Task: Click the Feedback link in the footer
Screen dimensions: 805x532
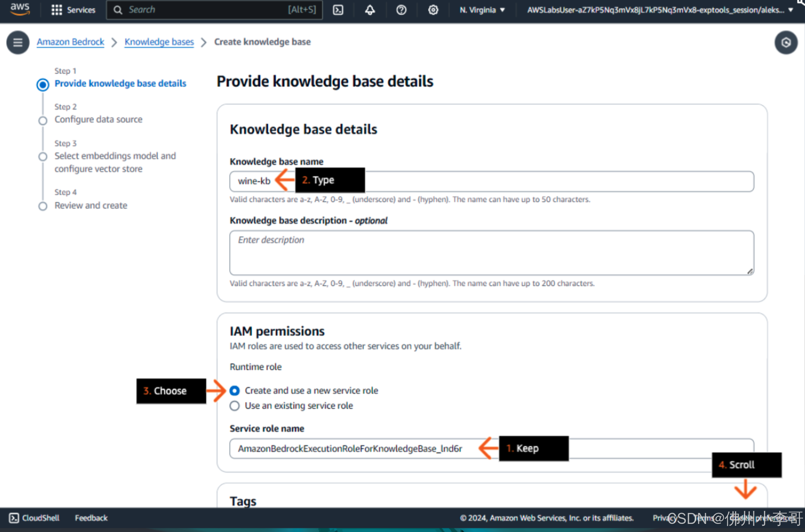Action: pos(91,518)
